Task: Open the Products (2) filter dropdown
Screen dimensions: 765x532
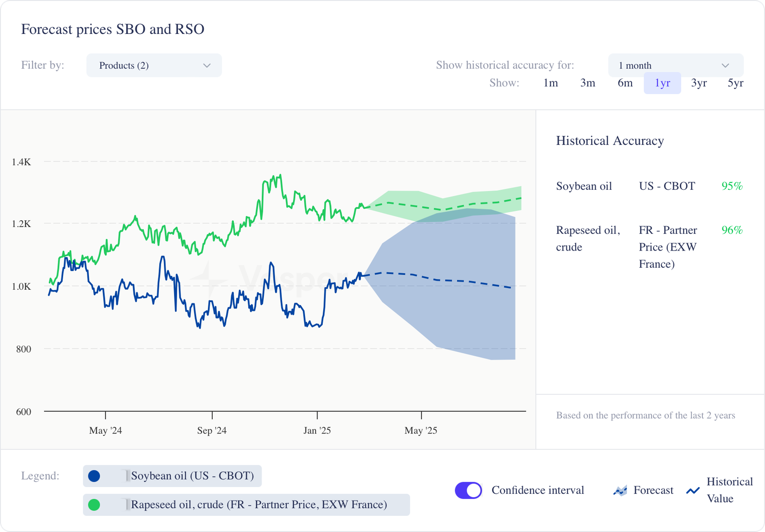Action: coord(154,65)
